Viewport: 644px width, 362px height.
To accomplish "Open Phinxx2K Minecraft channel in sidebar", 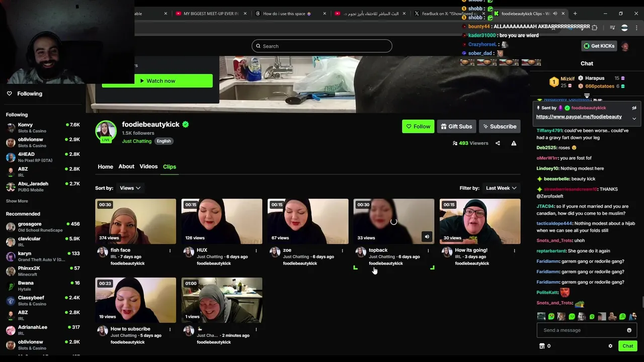I will click(43, 271).
